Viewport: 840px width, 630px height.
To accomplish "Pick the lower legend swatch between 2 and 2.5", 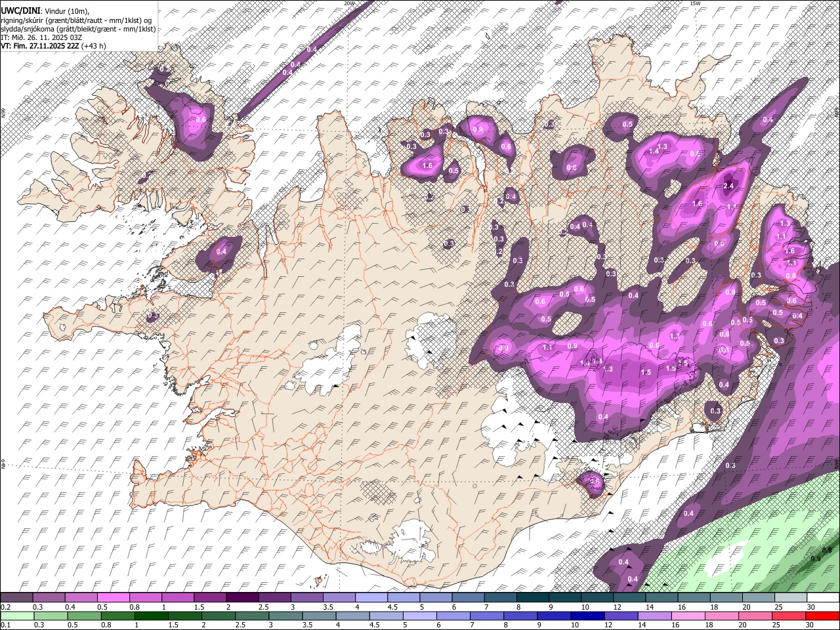I will [220, 616].
